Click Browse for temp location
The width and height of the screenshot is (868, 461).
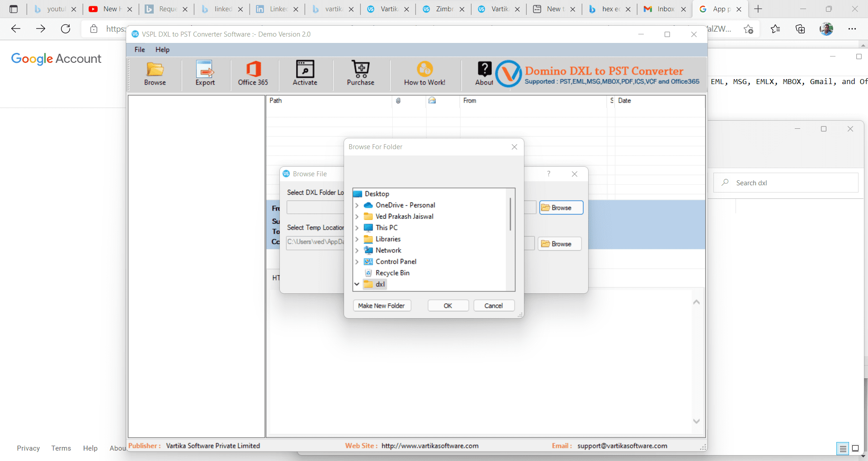point(560,244)
